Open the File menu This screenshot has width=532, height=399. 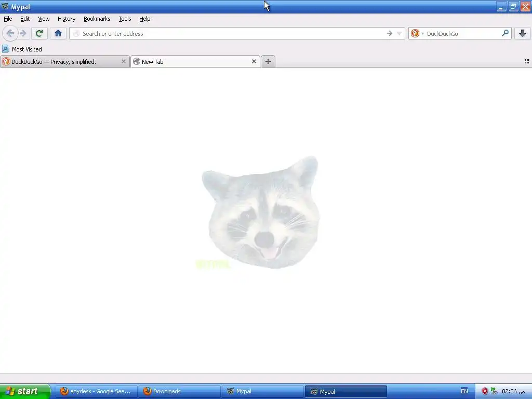8,19
